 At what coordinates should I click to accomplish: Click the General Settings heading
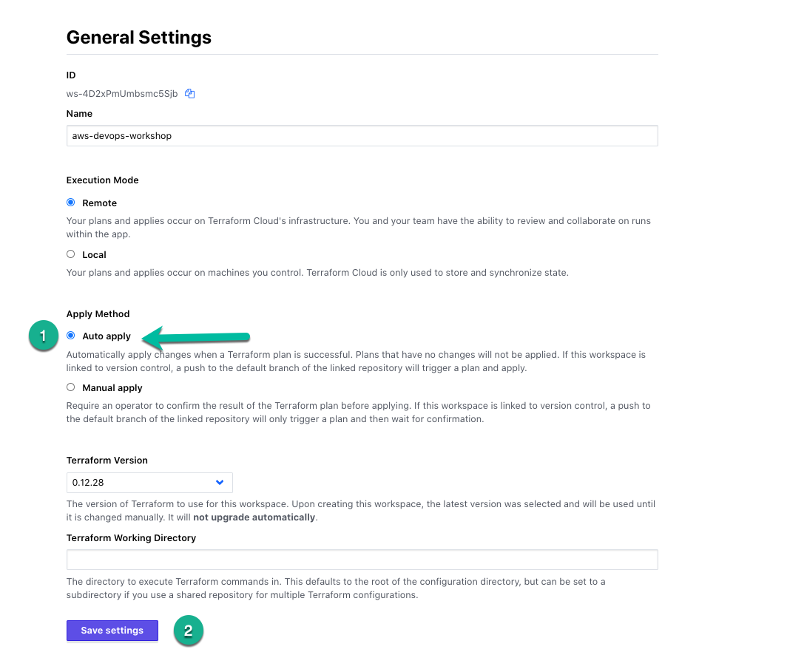point(139,37)
